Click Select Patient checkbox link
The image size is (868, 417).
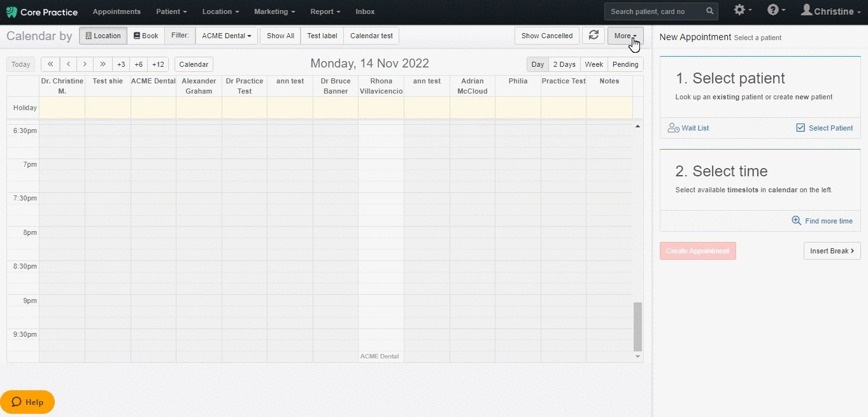824,128
